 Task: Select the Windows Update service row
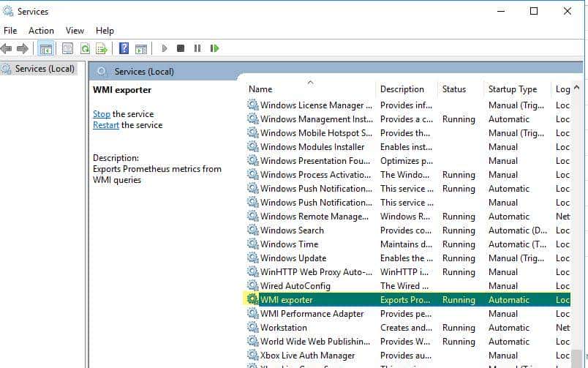pos(293,258)
